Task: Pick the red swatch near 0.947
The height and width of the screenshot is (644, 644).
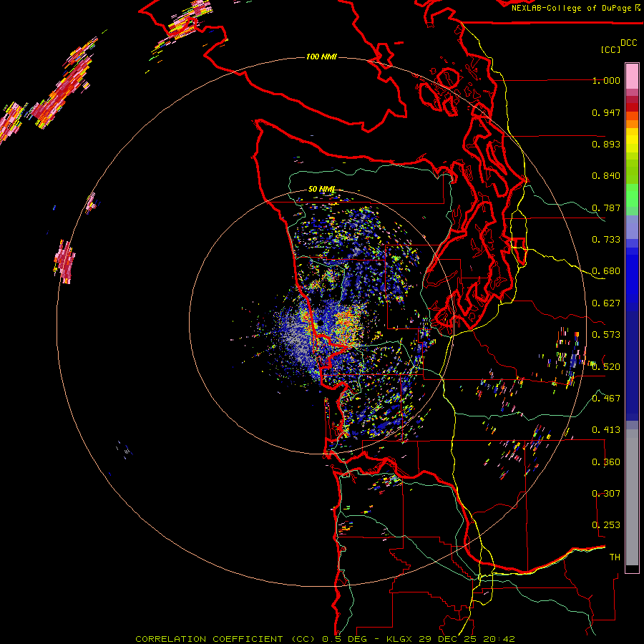Action: point(632,107)
